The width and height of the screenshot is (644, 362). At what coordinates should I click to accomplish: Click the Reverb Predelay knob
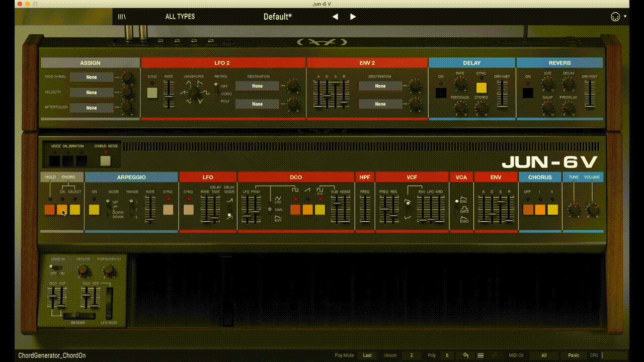(569, 107)
